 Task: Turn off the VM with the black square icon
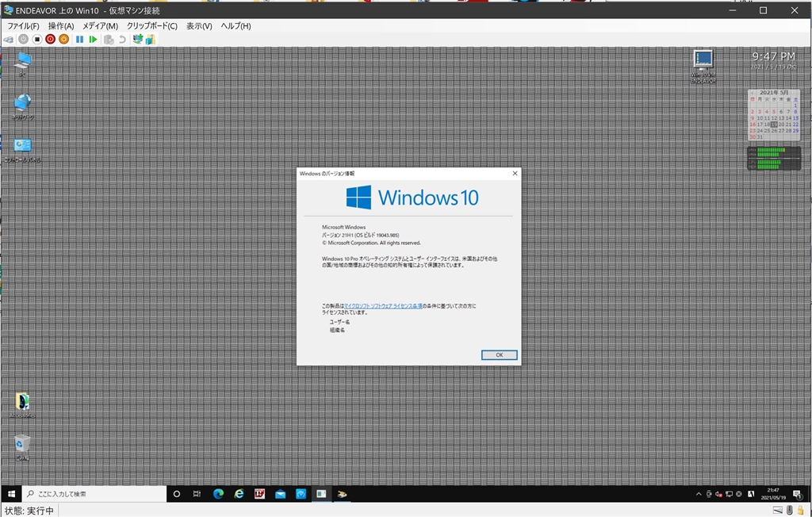(36, 40)
